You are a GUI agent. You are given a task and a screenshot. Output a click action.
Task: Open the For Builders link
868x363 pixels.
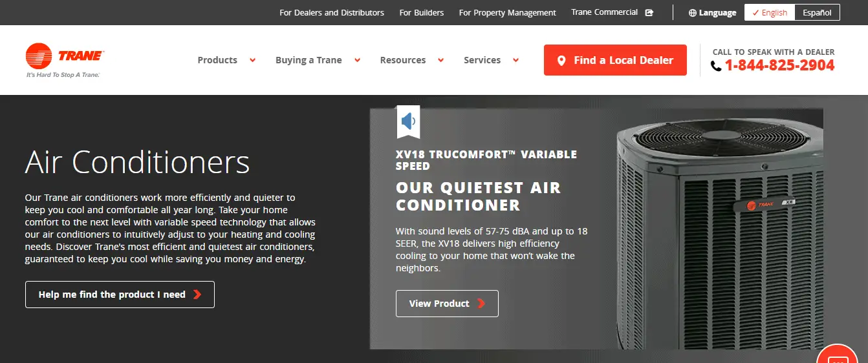tap(422, 12)
